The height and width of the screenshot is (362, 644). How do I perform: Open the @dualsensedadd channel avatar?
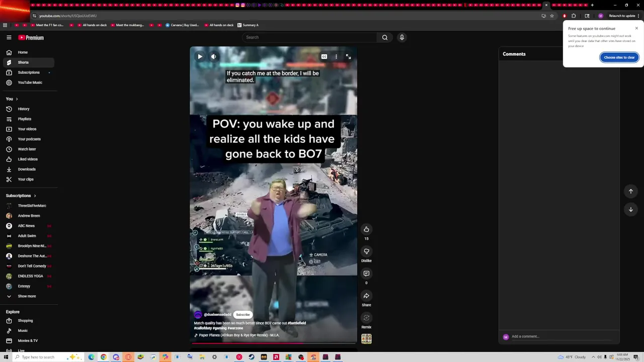coord(198,315)
